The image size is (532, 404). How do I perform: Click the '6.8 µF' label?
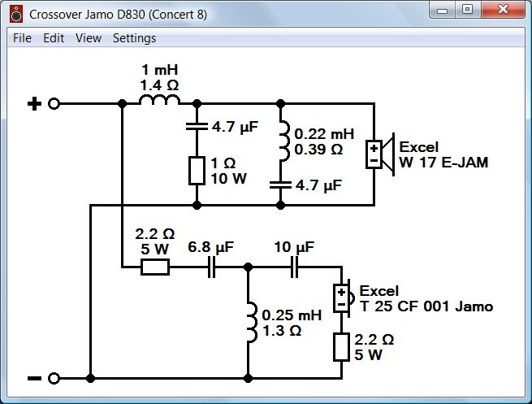[x=211, y=247]
